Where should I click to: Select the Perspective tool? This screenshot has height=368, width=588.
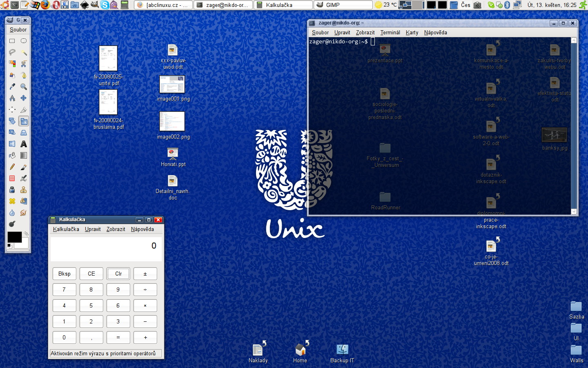[x=24, y=132]
